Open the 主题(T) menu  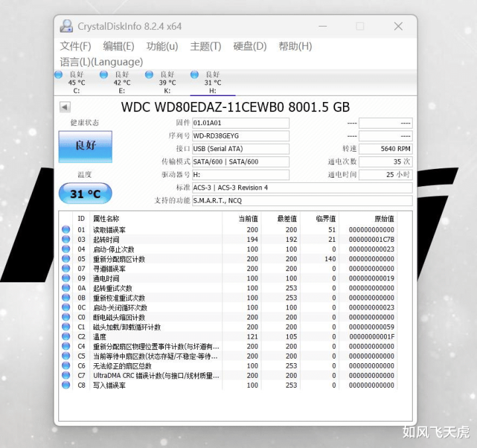coord(206,46)
